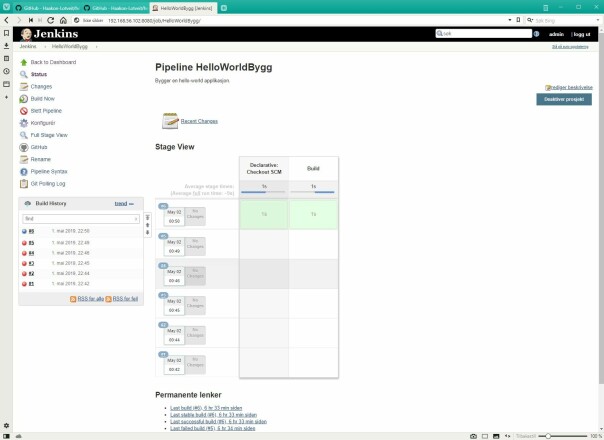Click the #6 badge in Stage View
This screenshot has height=440, width=604.
[x=163, y=206]
